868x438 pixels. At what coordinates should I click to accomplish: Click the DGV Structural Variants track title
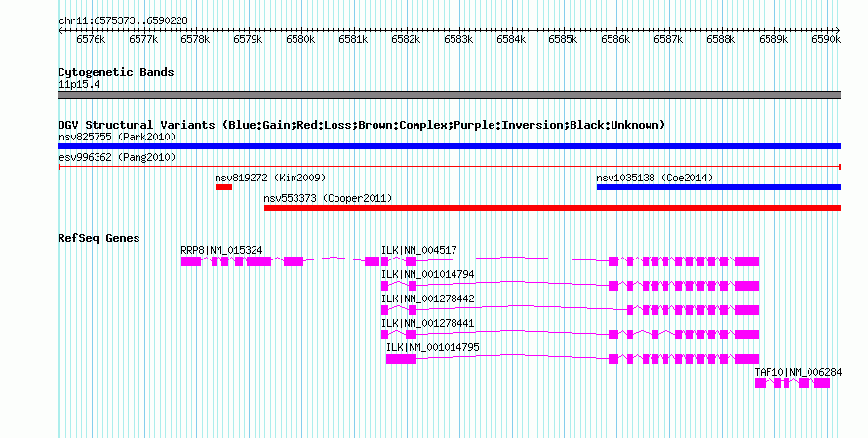362,125
